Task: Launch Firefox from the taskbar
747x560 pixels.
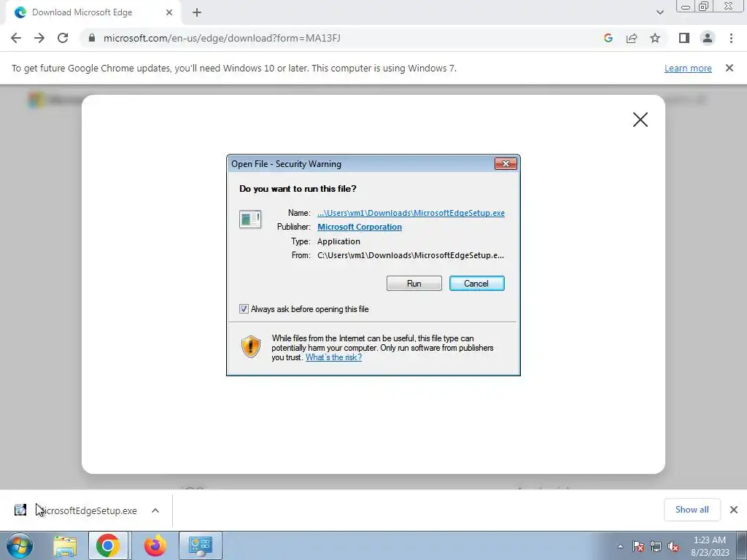Action: [155, 545]
